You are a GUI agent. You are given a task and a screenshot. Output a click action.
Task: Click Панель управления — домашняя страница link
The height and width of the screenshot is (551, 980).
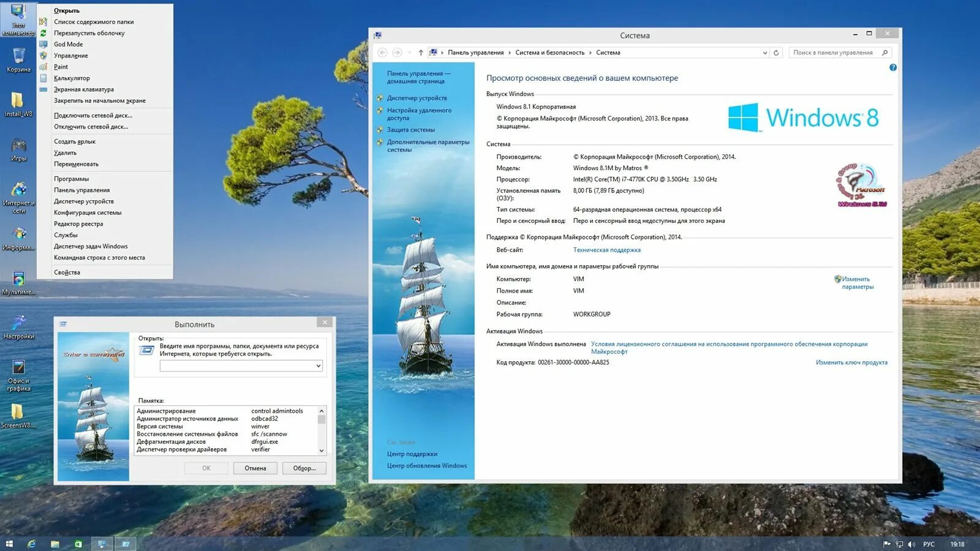coord(418,77)
